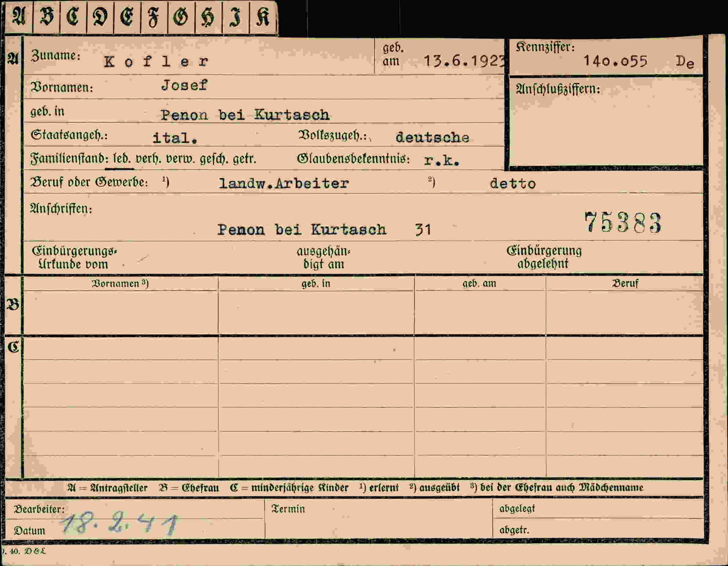Click the footnote 'bei der Ehefrau auch Mädchenname'

pyautogui.click(x=562, y=487)
